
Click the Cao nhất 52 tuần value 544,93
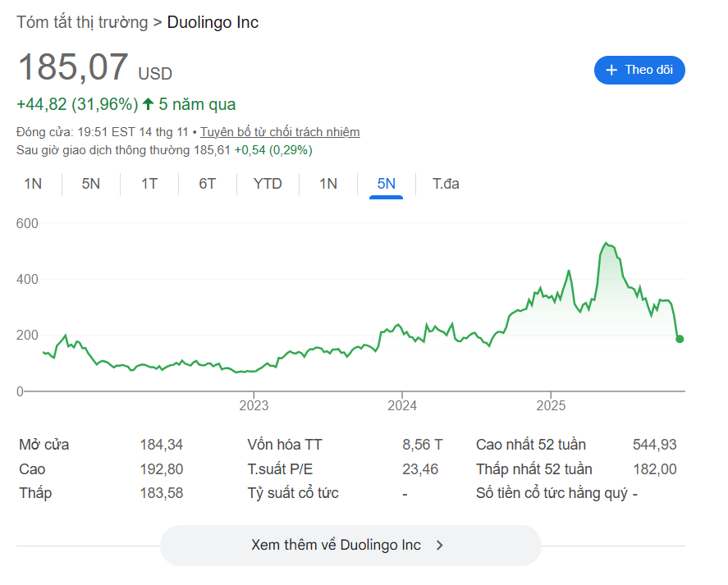pyautogui.click(x=654, y=445)
